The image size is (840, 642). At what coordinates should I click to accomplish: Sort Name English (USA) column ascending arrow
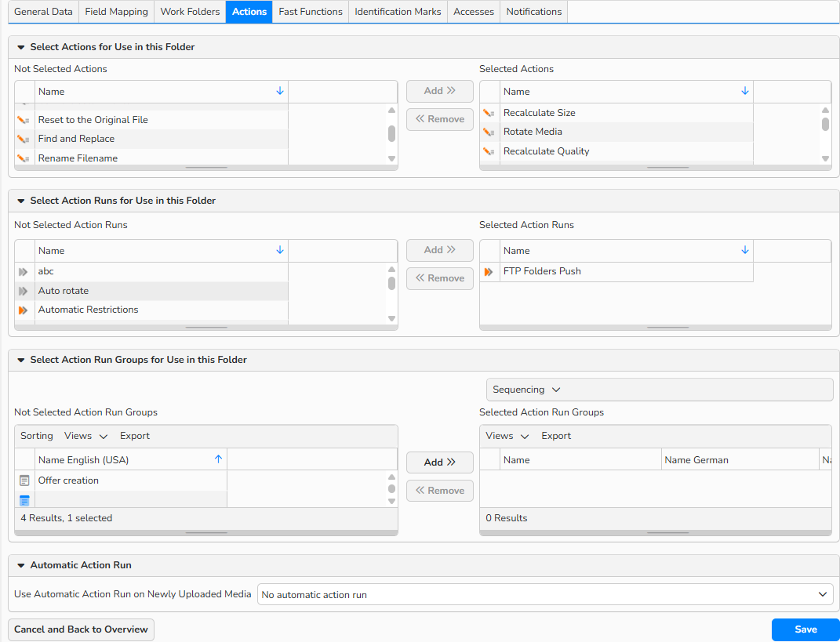218,459
